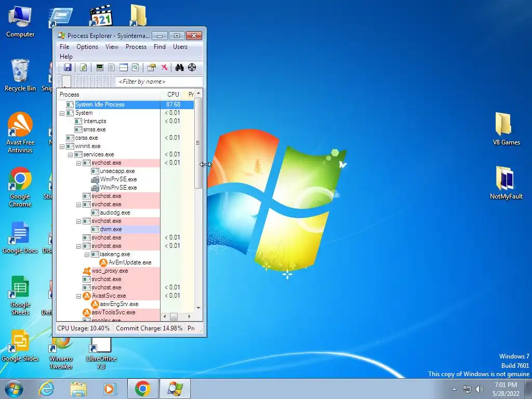532x399 pixels.
Task: Click the crosshair Find Window's Process icon
Action: (x=192, y=67)
